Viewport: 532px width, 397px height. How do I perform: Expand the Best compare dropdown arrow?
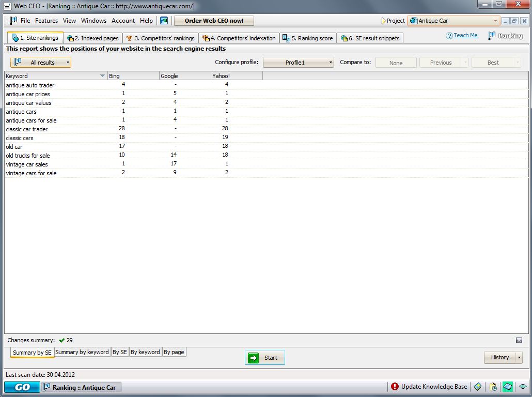(x=518, y=63)
